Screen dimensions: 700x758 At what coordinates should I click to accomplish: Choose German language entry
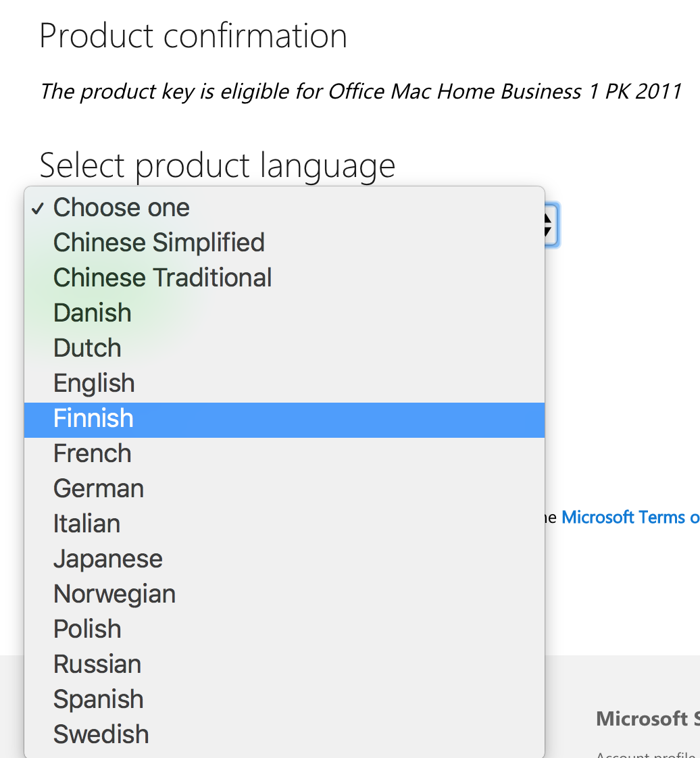click(x=284, y=488)
